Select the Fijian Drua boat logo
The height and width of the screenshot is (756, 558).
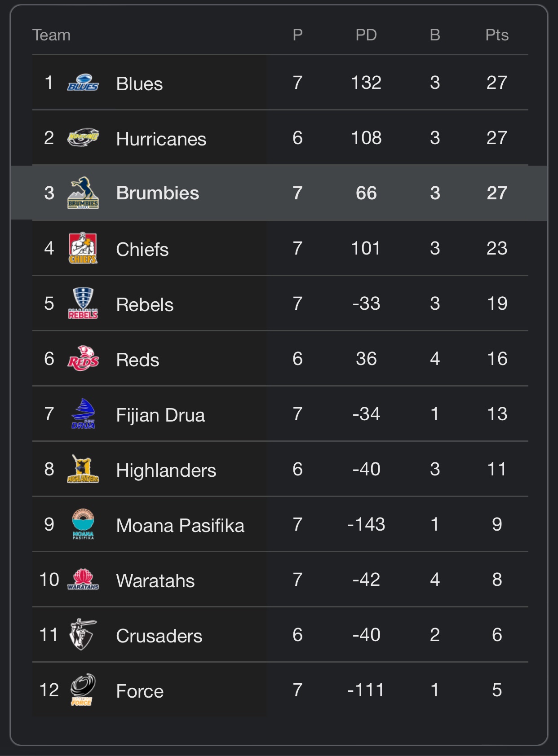83,414
